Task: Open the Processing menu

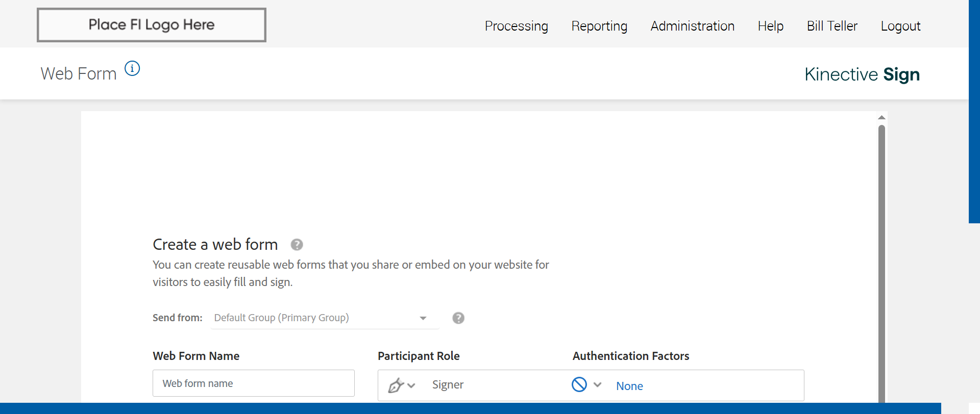Action: (x=517, y=26)
